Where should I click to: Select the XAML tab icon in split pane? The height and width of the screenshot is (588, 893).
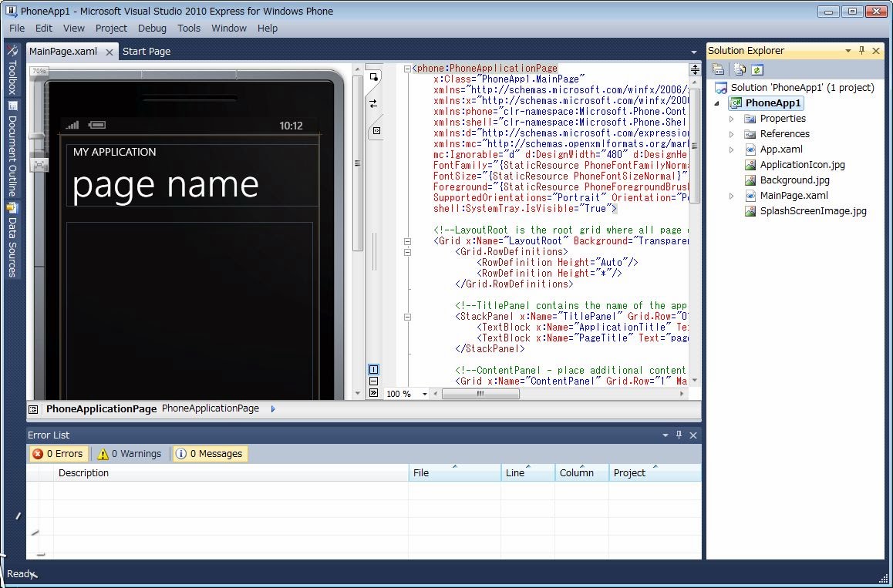coord(376,130)
